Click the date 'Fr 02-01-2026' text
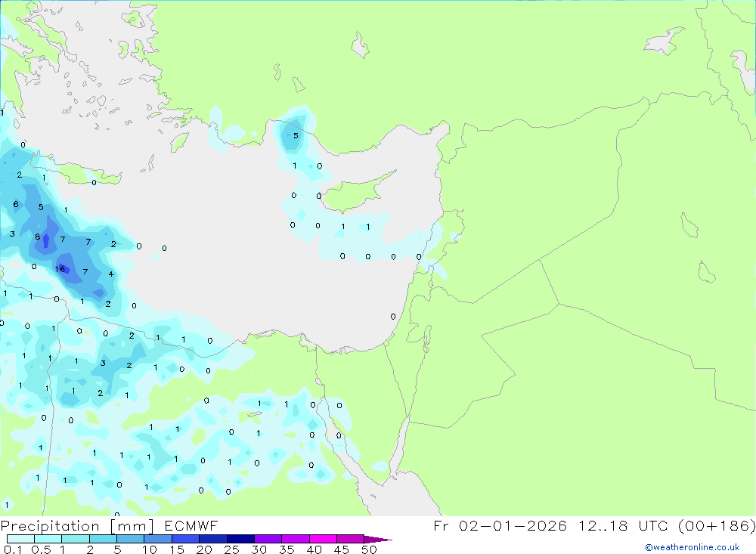Screen dimensions: 756x554 (x=500, y=525)
